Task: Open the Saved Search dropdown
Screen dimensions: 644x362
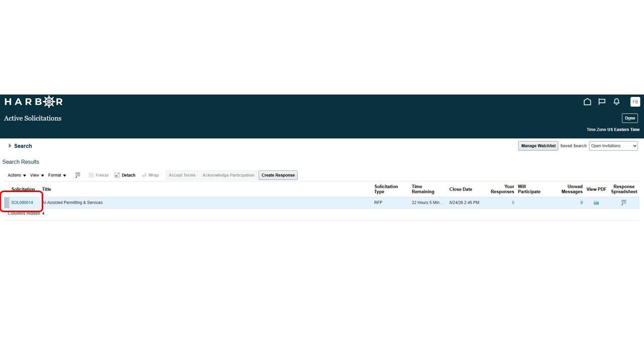Action: 613,146
